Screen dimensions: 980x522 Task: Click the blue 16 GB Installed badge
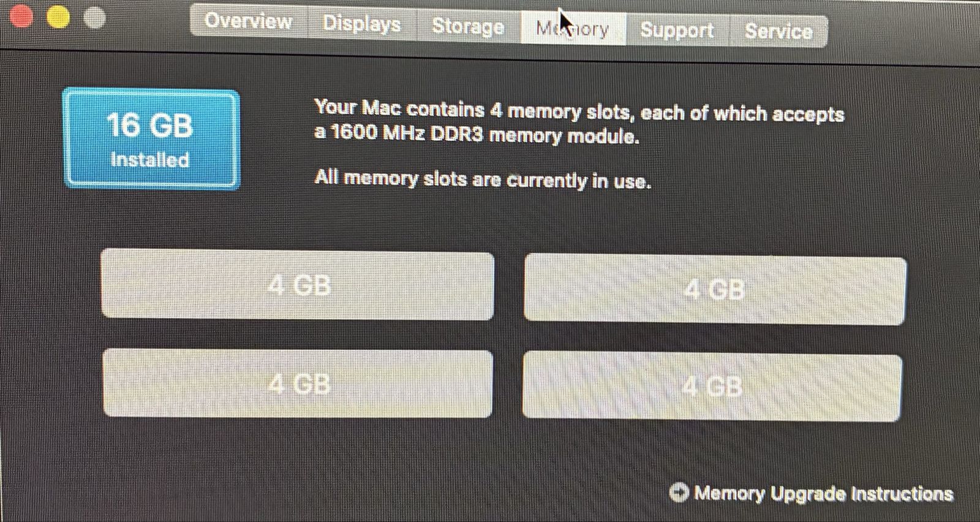pyautogui.click(x=151, y=138)
